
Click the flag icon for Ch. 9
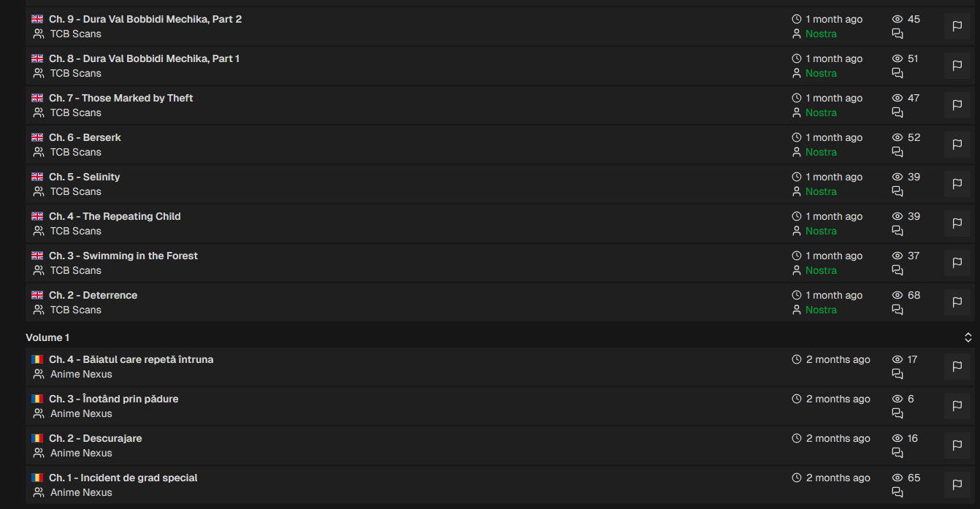click(957, 26)
